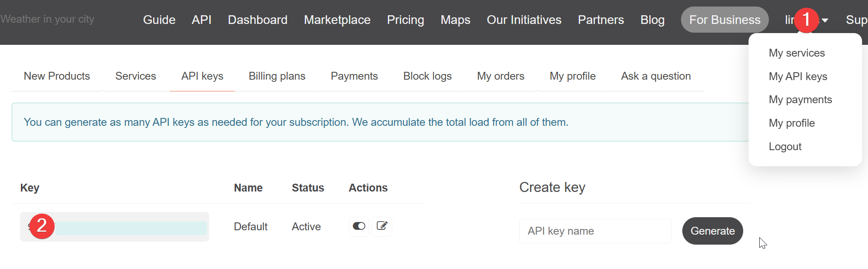
Task: Toggle the Default API key status switch
Action: [359, 226]
